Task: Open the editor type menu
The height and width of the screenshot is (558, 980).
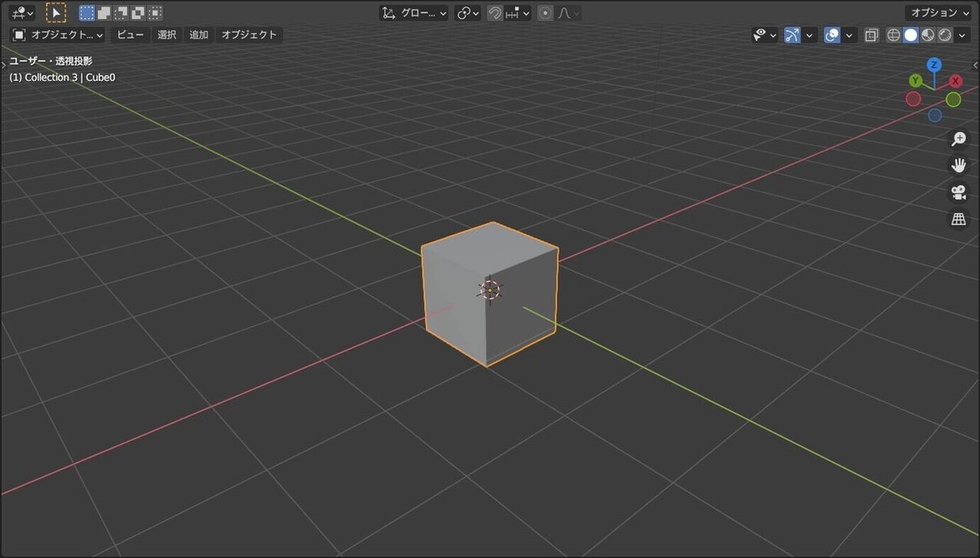Action: pyautogui.click(x=22, y=13)
